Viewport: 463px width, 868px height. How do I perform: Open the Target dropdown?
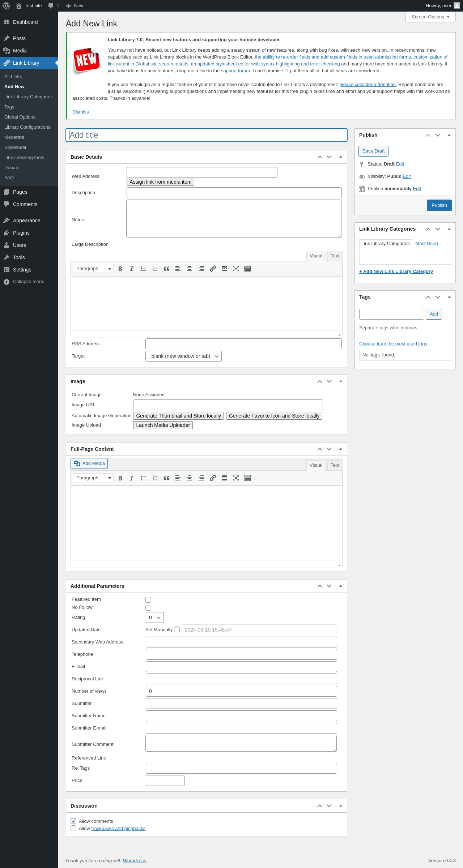[183, 356]
